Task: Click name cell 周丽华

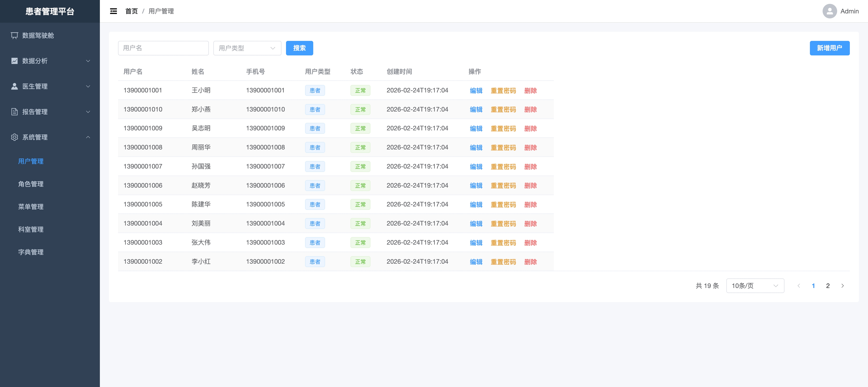Action: pos(201,147)
